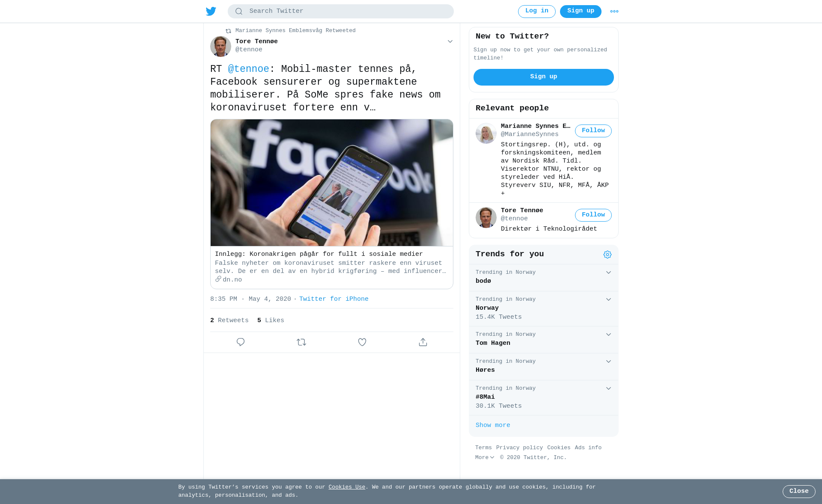Expand the tweet options chevron beside Tore Tennøe
This screenshot has width=822, height=504.
[450, 42]
